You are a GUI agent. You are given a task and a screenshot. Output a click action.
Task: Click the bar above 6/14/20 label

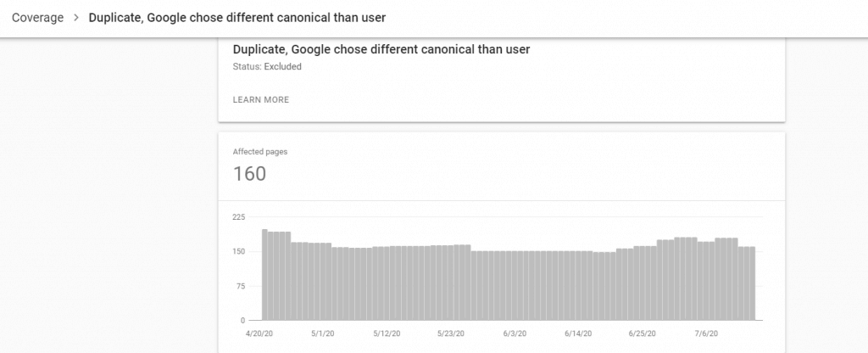click(x=578, y=285)
